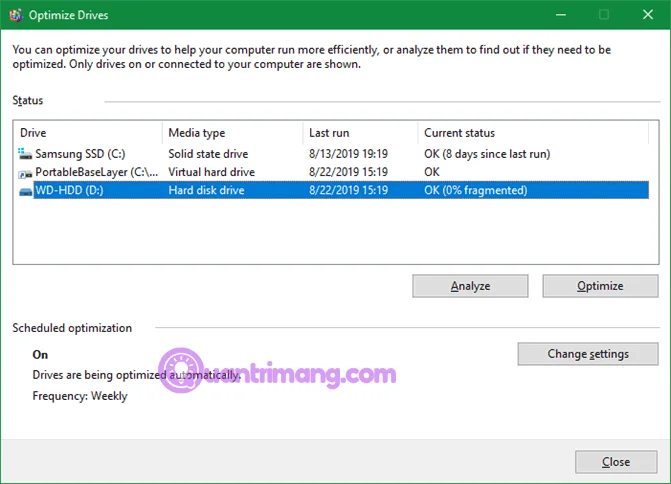Image resolution: width=671 pixels, height=484 pixels.
Task: Select the WD-HDD (D:) drive name
Action: pos(69,190)
